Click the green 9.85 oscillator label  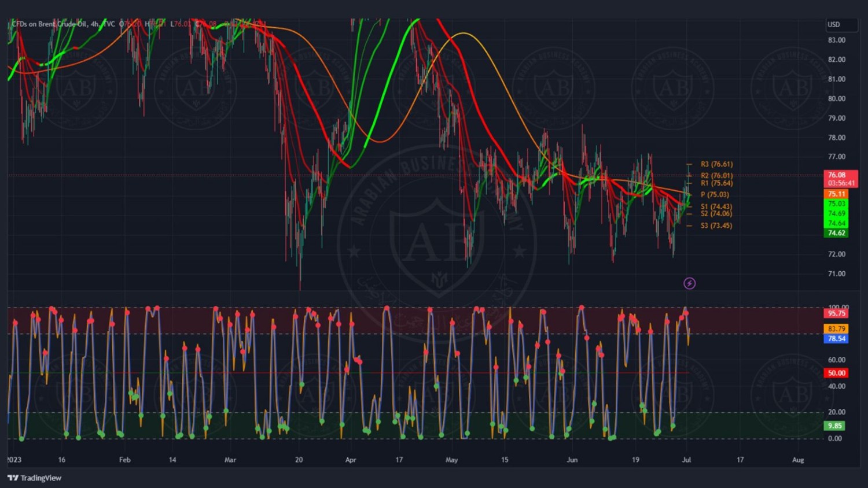(x=834, y=426)
